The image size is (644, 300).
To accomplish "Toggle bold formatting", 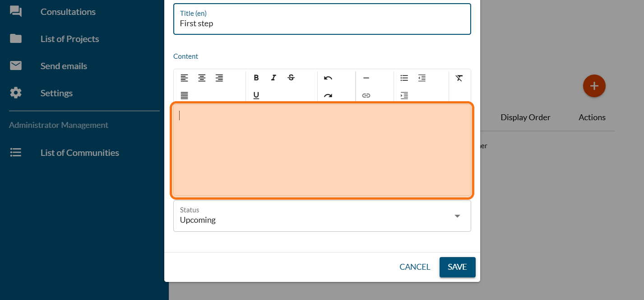I will click(256, 78).
